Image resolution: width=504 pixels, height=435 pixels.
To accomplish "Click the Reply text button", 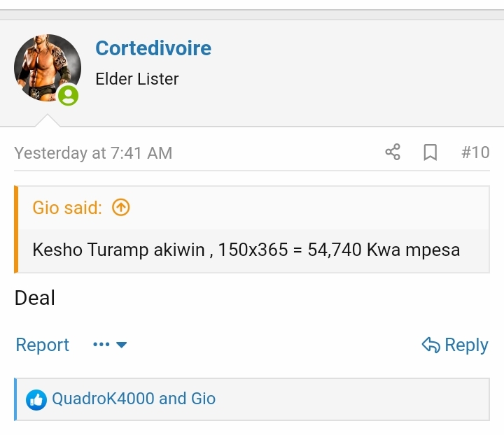I will coord(466,345).
